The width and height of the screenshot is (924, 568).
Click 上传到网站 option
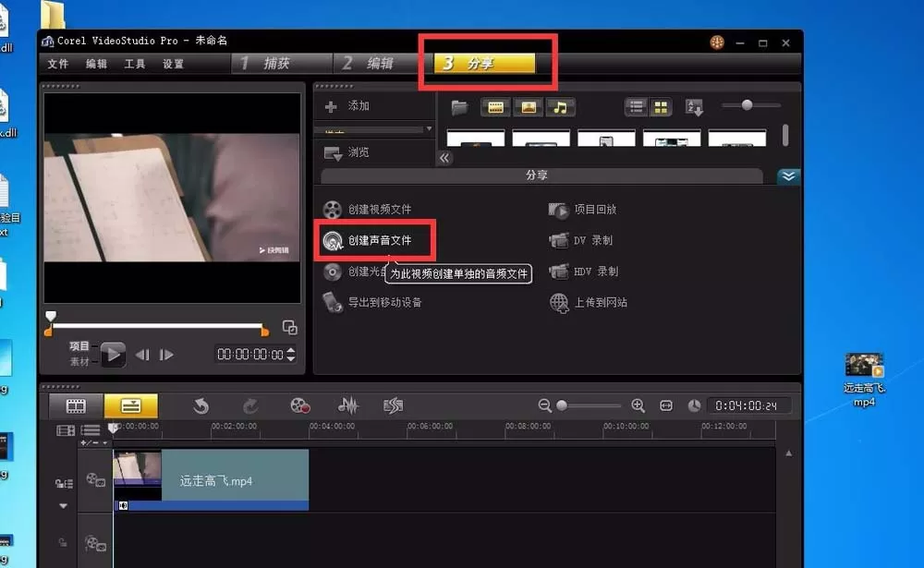pos(588,302)
